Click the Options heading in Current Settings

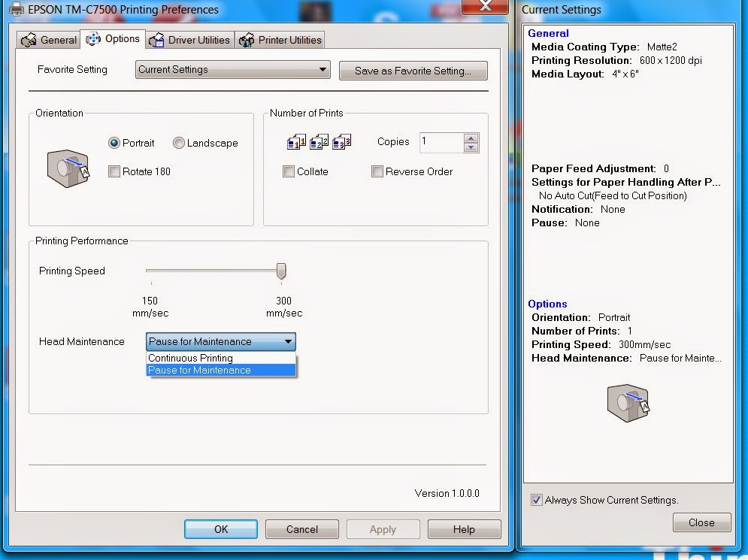point(547,304)
